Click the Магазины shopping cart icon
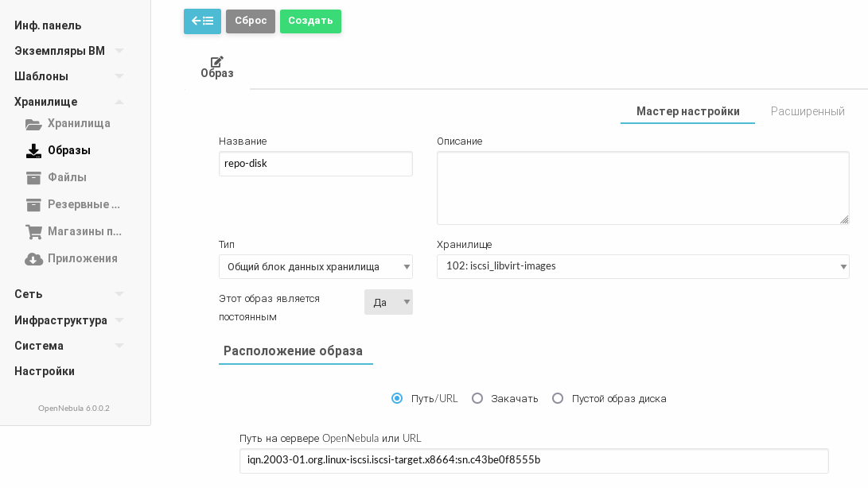 pyautogui.click(x=33, y=232)
